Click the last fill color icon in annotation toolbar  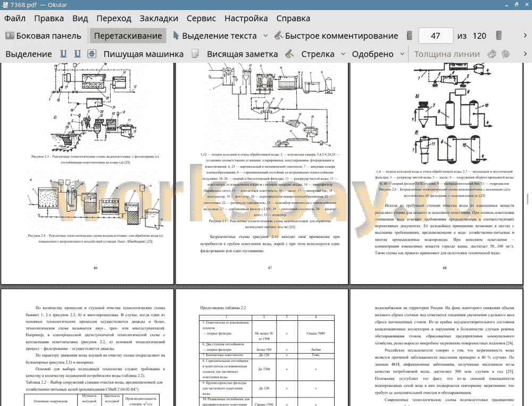[x=505, y=54]
